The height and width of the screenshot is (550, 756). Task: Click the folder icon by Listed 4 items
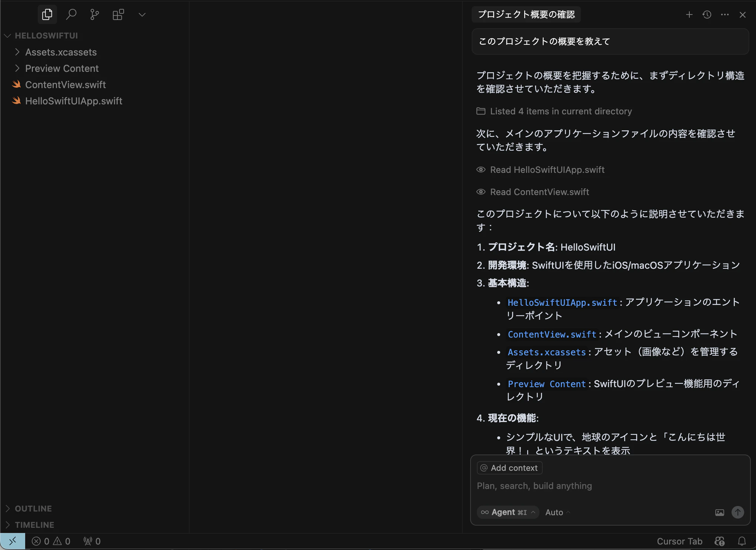pos(481,111)
